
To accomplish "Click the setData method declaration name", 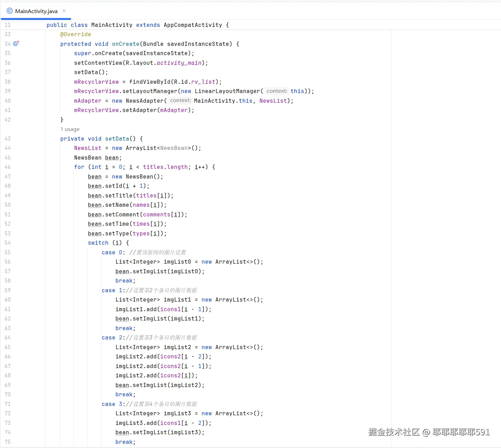I will coord(117,139).
